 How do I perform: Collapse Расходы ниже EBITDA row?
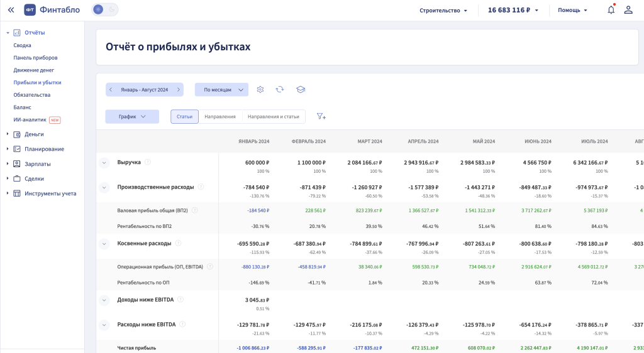104,325
